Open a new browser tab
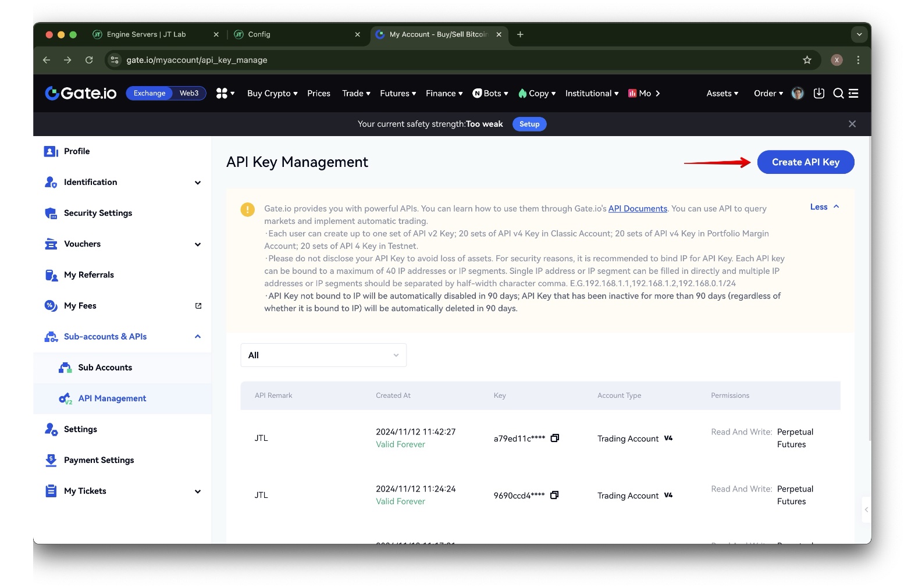Screen dimensions: 904x588 click(x=520, y=34)
